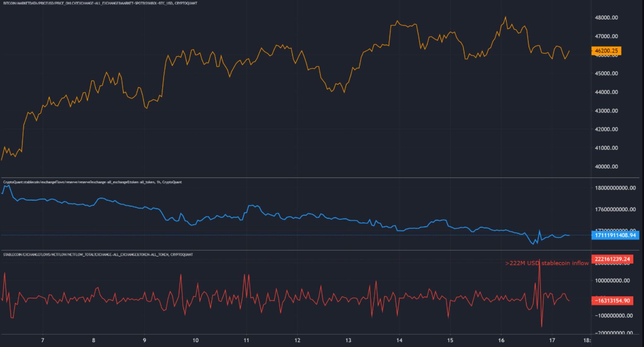Screen dimensions: 644x347
Task: Click date label 8 on time axis
Action: (94, 340)
